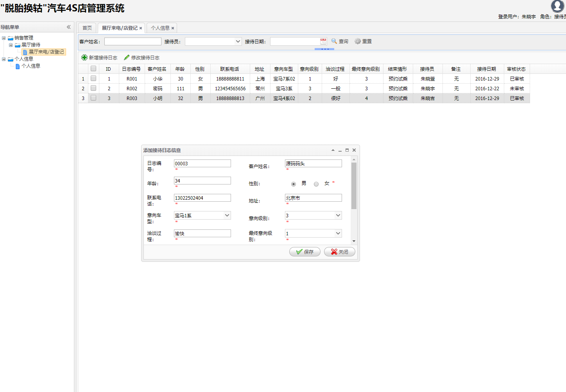
Task: Switch to the 首页 tab
Action: [x=87, y=28]
